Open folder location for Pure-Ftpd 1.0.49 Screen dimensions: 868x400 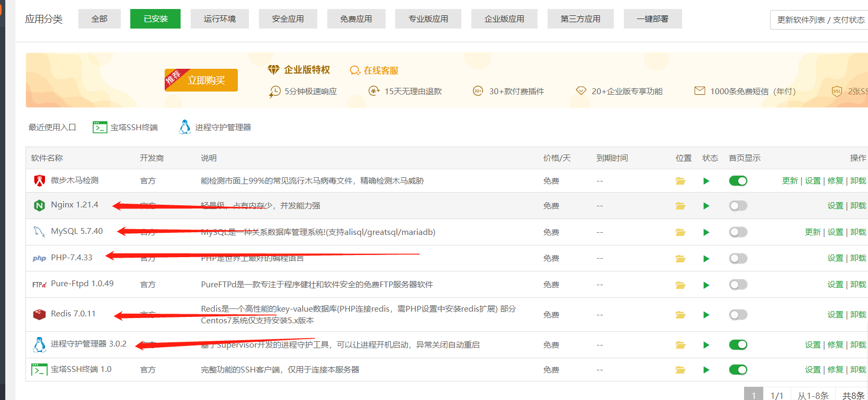click(x=681, y=285)
